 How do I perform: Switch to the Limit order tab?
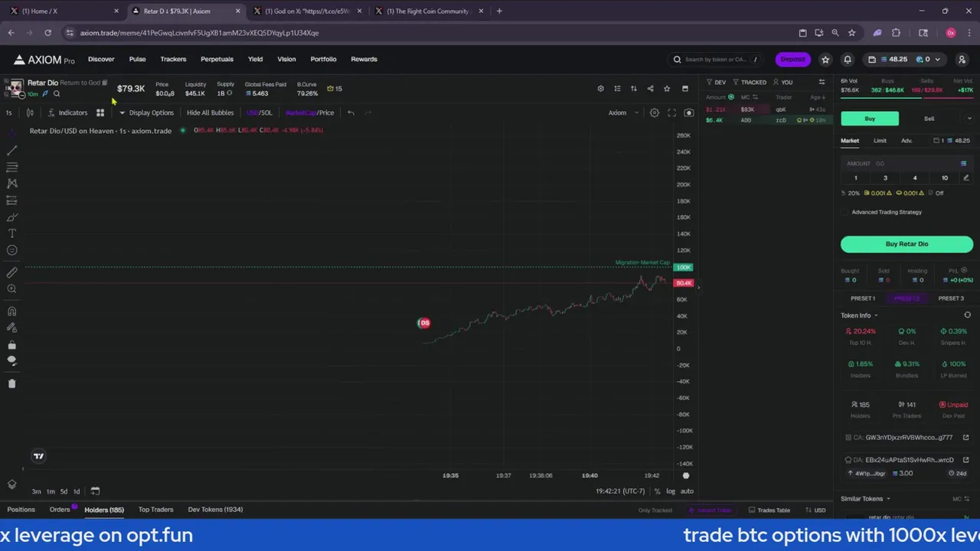pos(880,141)
